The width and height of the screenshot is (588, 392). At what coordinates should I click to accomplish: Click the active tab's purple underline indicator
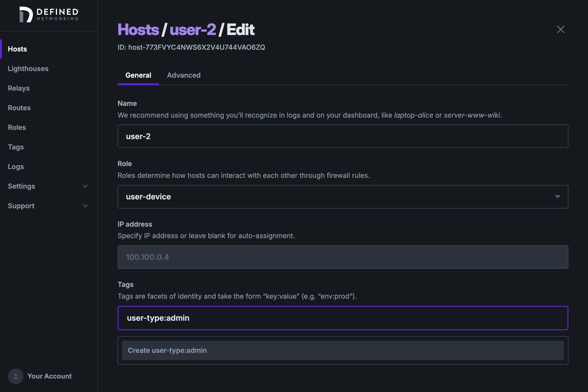point(138,85)
